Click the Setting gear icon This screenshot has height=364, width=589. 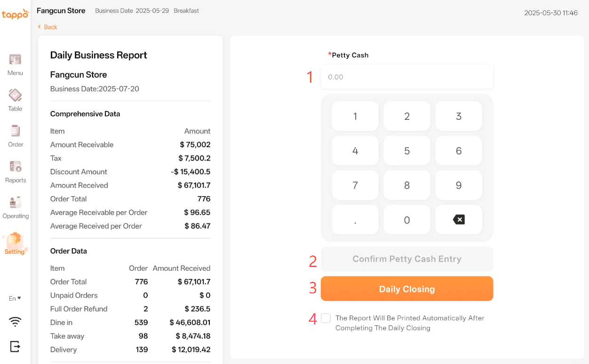tap(15, 240)
